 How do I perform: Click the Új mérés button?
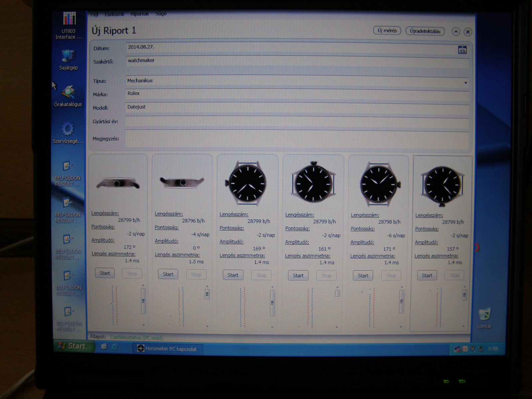tap(387, 31)
